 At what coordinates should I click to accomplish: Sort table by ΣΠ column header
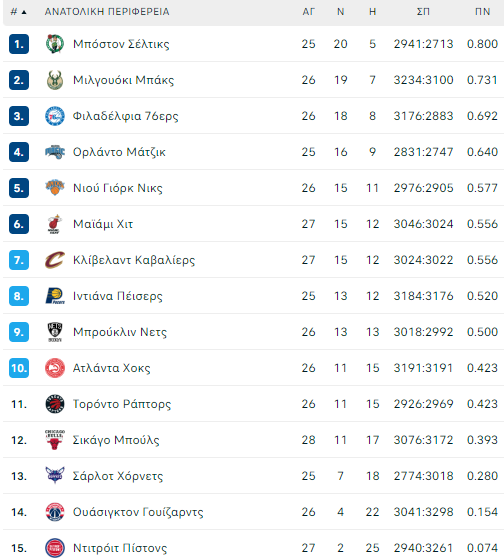click(423, 12)
